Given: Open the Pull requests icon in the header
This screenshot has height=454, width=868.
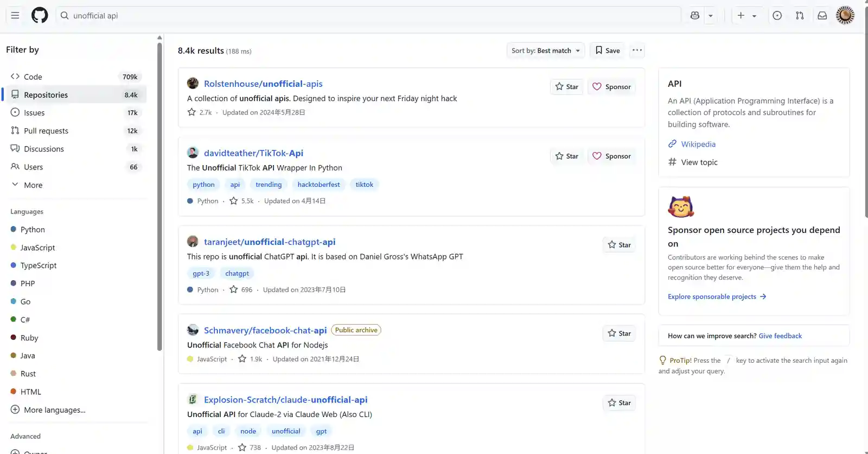Looking at the screenshot, I should click(x=800, y=16).
